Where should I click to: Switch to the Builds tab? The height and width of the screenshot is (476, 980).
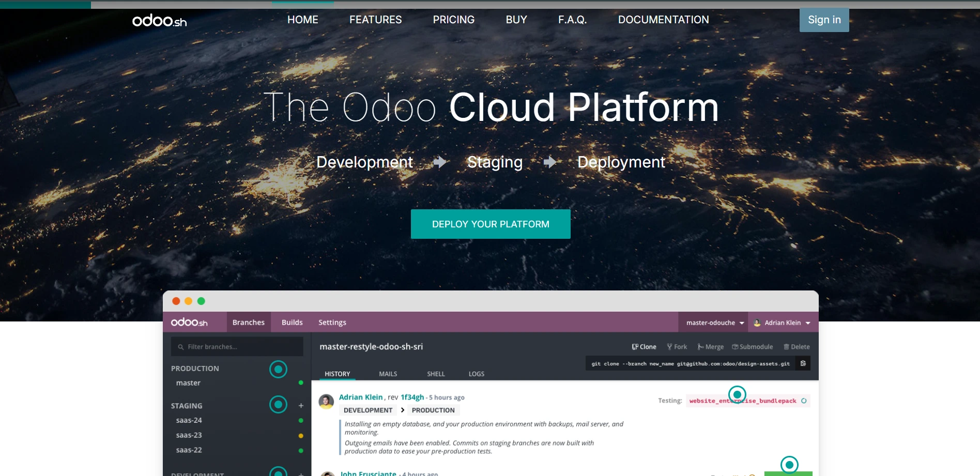[x=292, y=323]
